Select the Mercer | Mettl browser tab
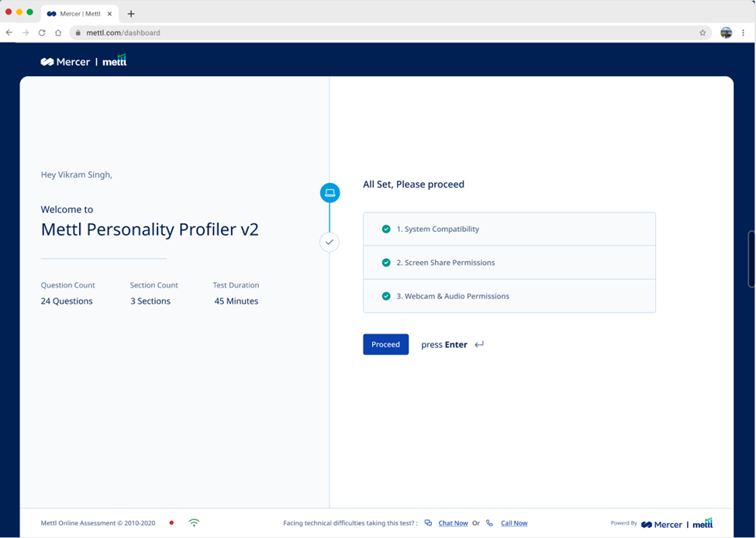Image resolution: width=756 pixels, height=538 pixels. 80,13
